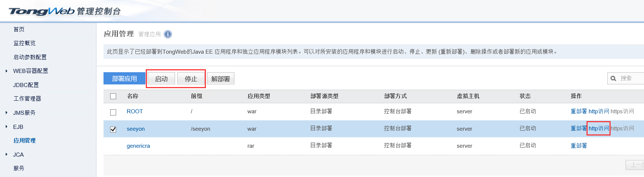Toggle the select-all checkbox in table header
644x177 pixels.
[113, 96]
